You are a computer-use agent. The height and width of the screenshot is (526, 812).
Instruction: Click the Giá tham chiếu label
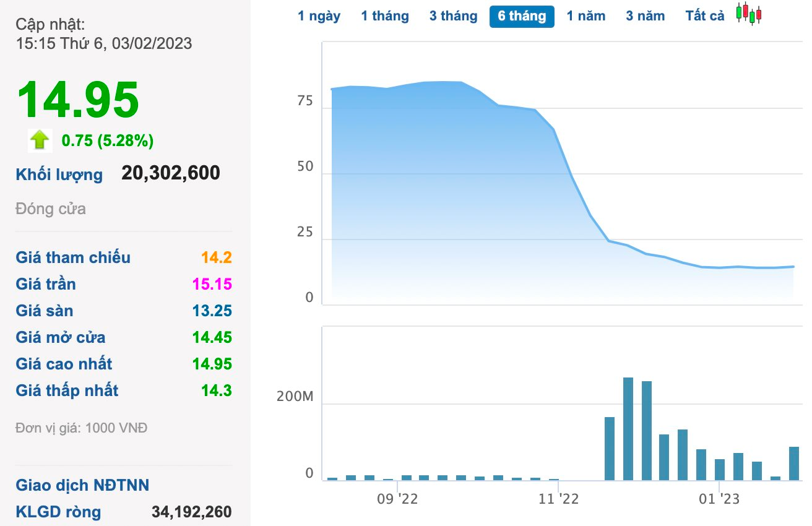tap(73, 257)
